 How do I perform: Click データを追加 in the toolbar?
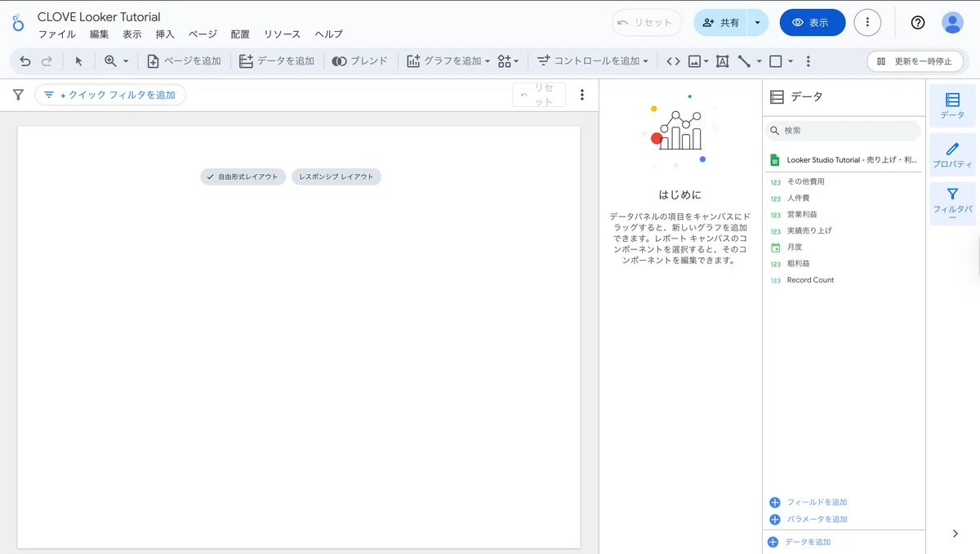click(277, 61)
